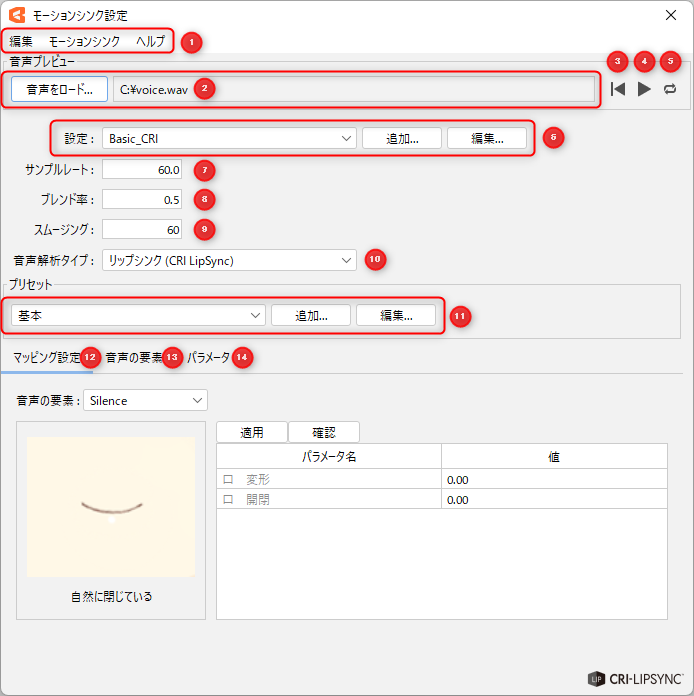Click the 適用 button
The height and width of the screenshot is (696, 694).
252,433
